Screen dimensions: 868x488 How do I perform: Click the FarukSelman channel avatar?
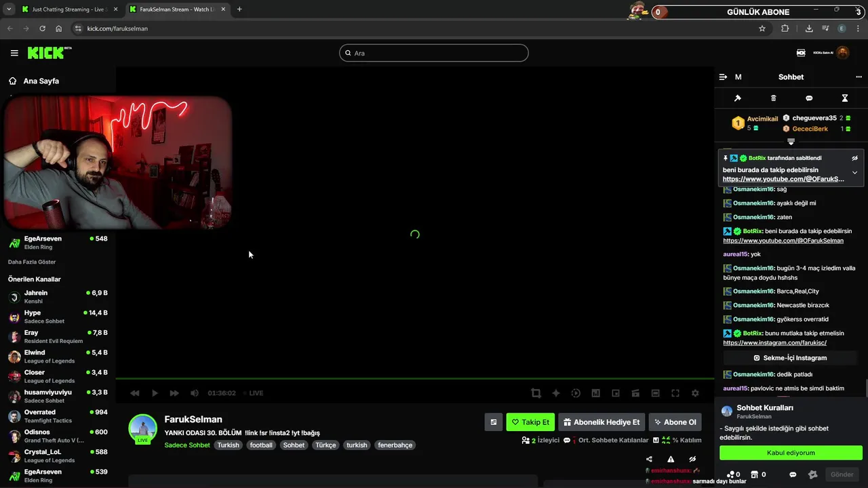143,429
